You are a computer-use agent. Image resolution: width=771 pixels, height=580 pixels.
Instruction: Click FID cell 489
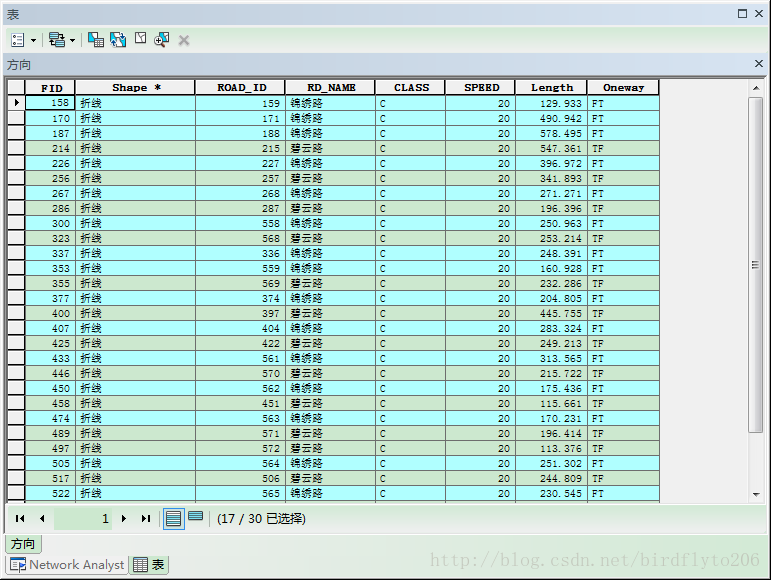click(x=50, y=433)
